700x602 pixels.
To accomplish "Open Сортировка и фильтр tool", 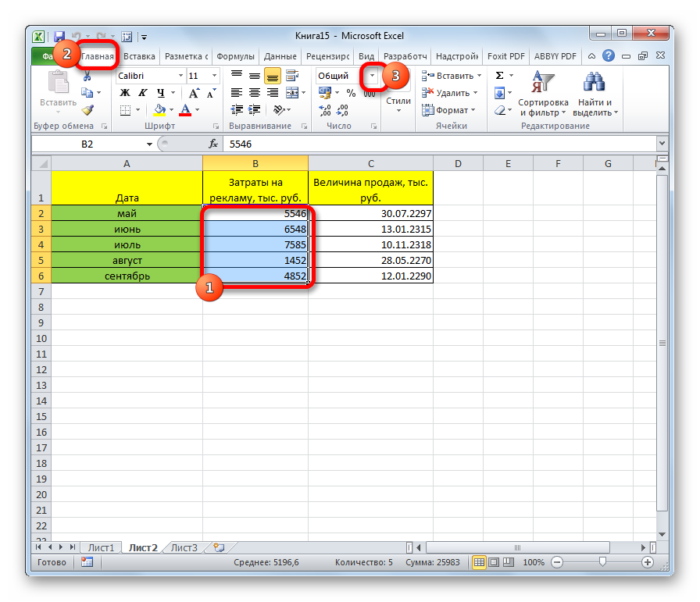I will pyautogui.click(x=542, y=94).
